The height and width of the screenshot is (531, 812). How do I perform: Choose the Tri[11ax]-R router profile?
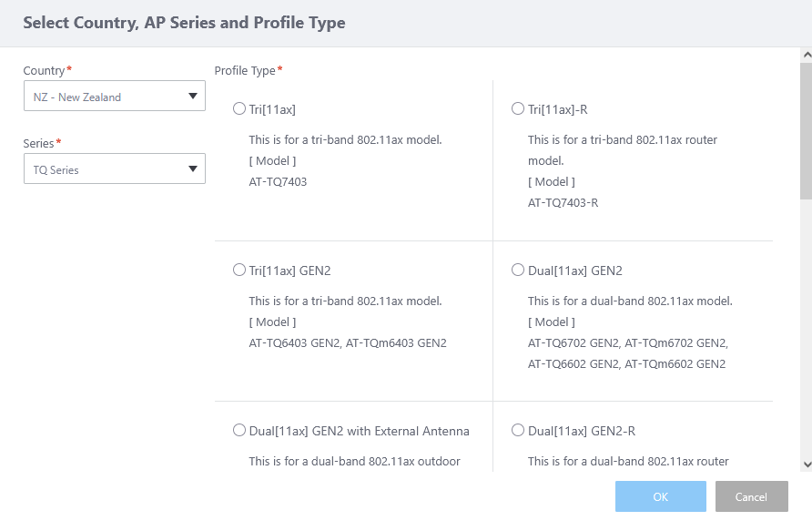(518, 109)
